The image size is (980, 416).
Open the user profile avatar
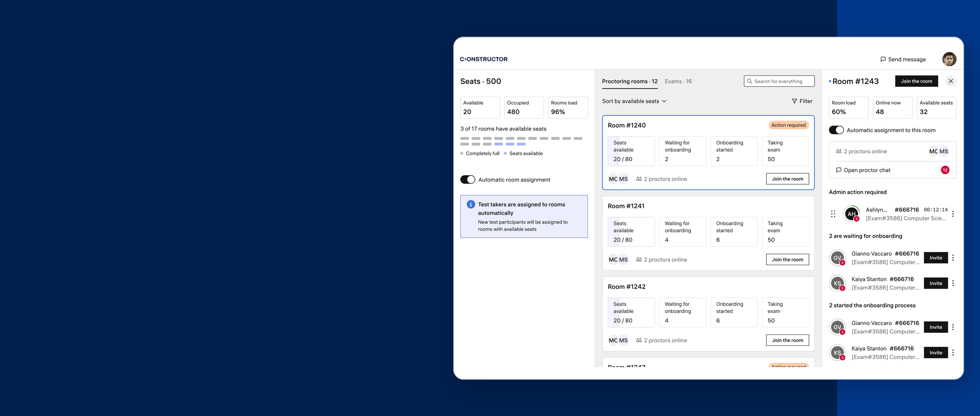coord(949,59)
